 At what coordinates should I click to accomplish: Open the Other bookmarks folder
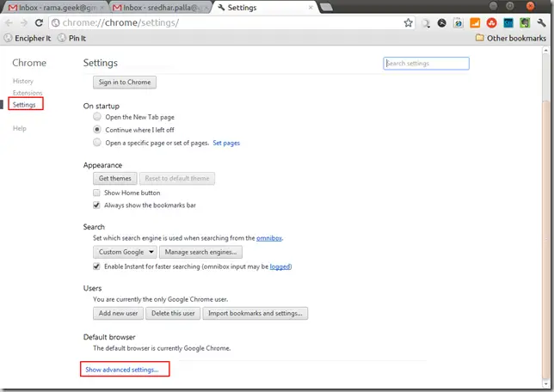point(511,38)
